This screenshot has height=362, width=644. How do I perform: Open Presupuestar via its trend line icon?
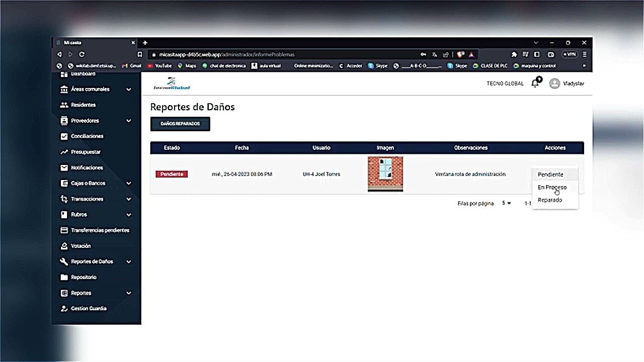tap(64, 152)
